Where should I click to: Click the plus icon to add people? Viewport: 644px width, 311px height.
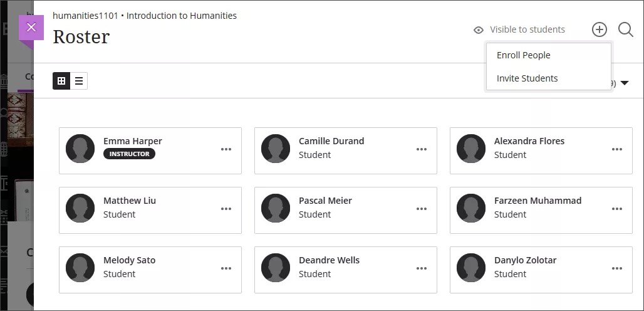[x=600, y=29]
